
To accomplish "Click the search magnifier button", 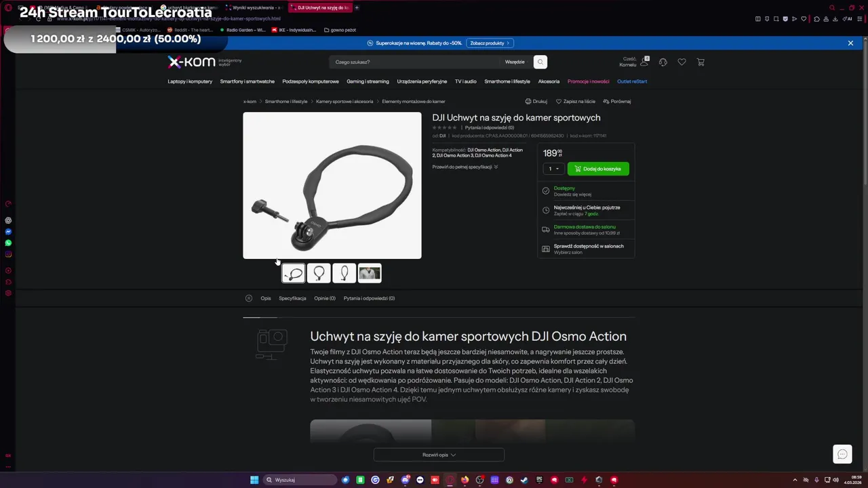I will coord(540,62).
